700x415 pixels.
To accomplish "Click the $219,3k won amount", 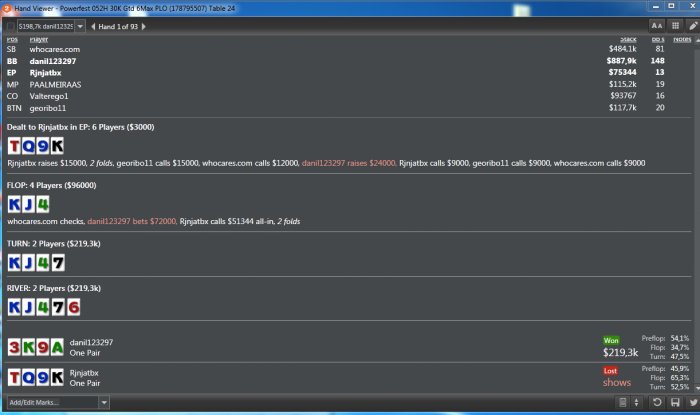I will (x=621, y=353).
